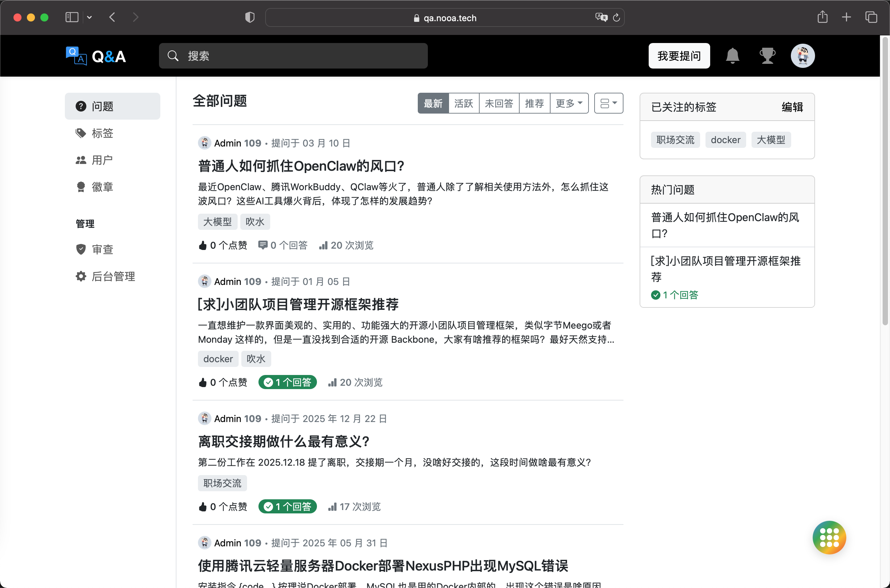The width and height of the screenshot is (890, 588).
Task: Open the list layout view dropdown
Action: tap(608, 103)
